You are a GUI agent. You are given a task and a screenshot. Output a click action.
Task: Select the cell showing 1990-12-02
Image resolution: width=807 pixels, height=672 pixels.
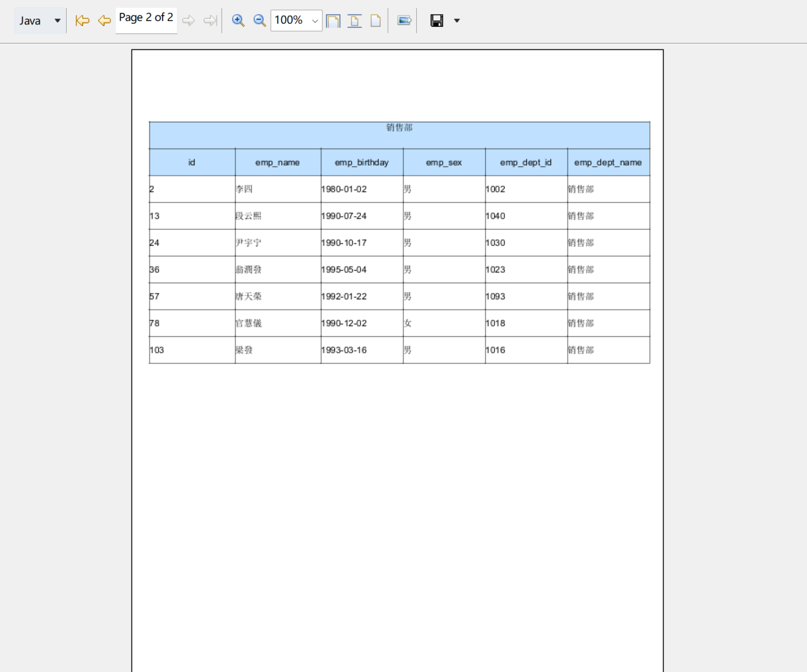click(362, 323)
